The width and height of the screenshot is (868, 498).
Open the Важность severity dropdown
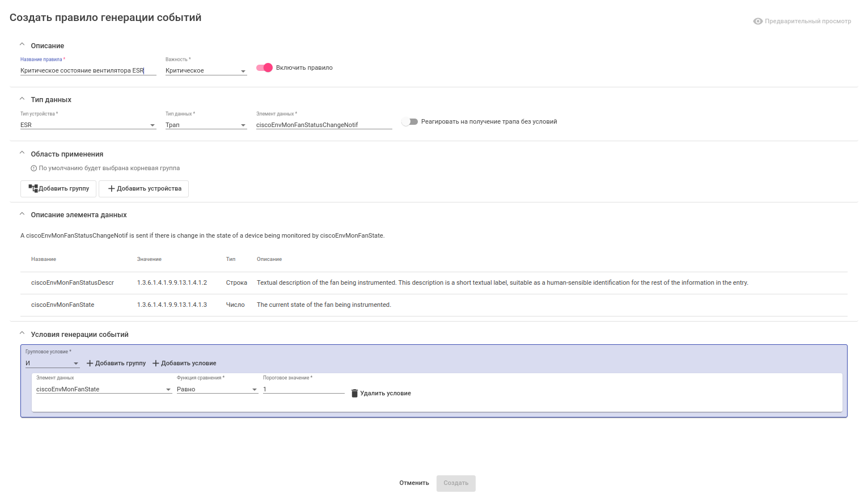point(206,71)
